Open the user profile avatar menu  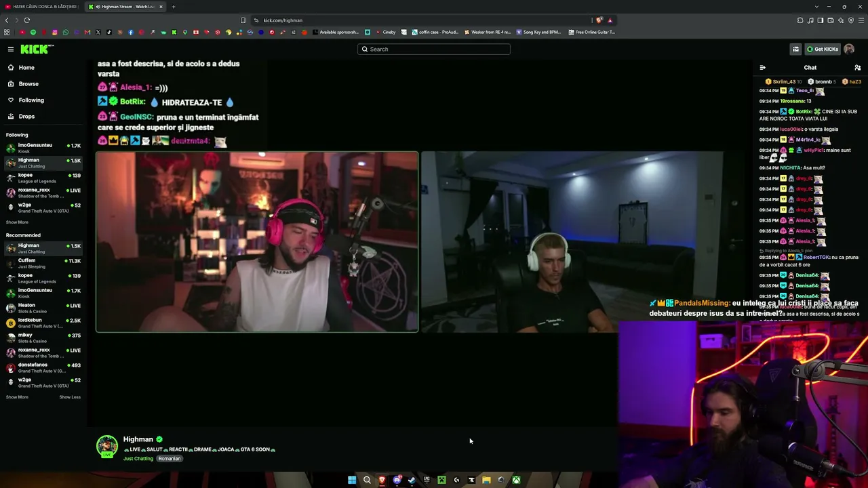(x=849, y=49)
